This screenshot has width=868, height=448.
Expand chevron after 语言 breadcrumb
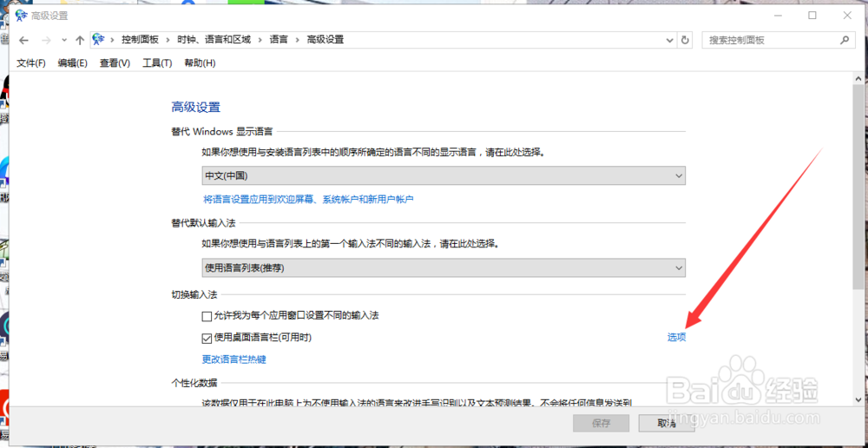click(297, 40)
